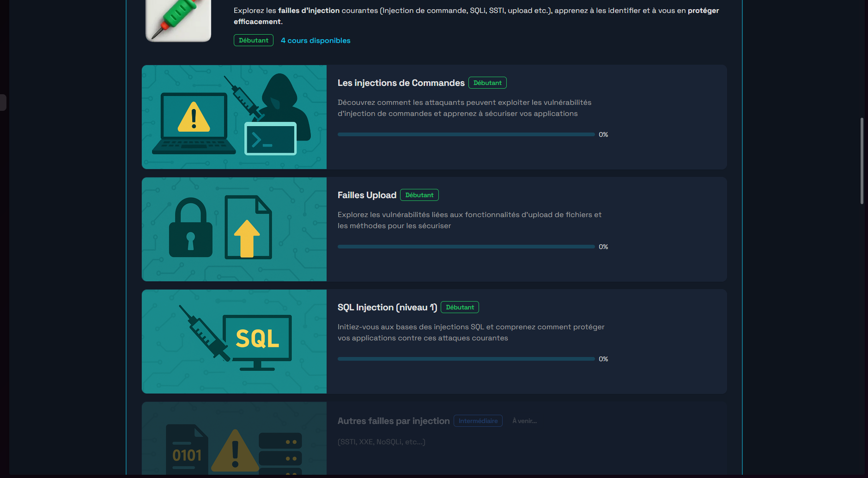868x478 pixels.
Task: Click the command injection course description text
Action: tap(464, 108)
